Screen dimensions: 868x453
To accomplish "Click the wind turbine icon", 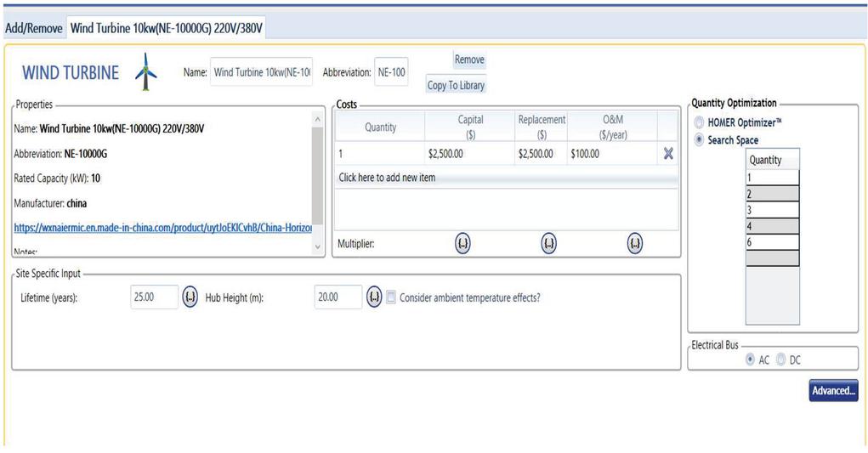I will [146, 72].
